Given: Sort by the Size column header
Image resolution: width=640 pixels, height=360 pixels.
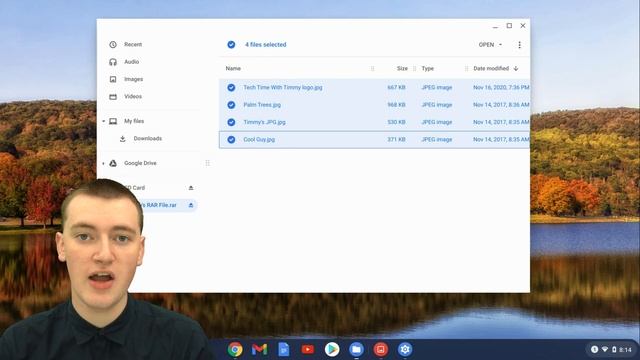Looking at the screenshot, I should point(402,69).
